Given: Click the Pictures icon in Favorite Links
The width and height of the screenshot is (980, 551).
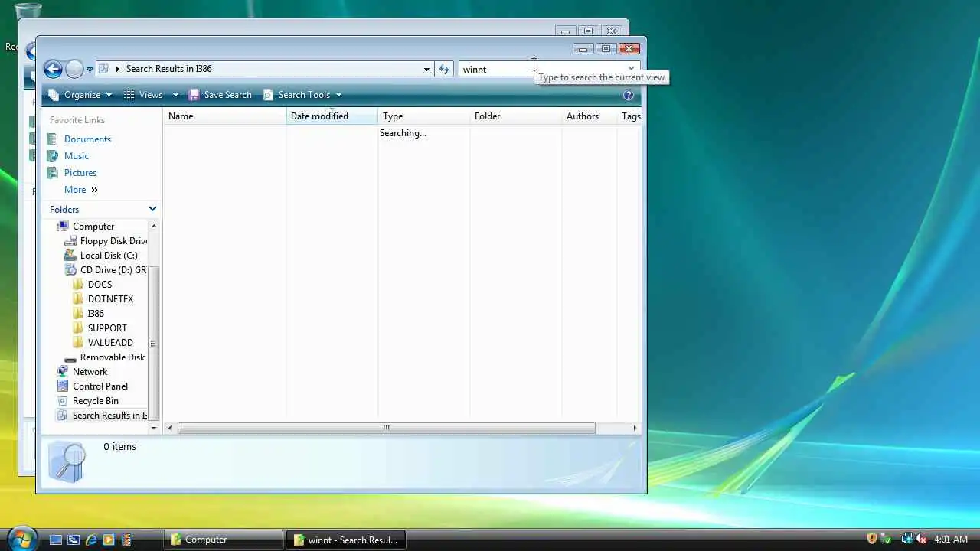Looking at the screenshot, I should [x=53, y=173].
